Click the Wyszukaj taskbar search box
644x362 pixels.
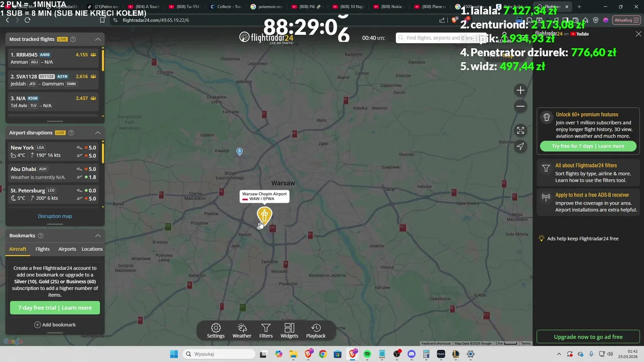point(218,354)
